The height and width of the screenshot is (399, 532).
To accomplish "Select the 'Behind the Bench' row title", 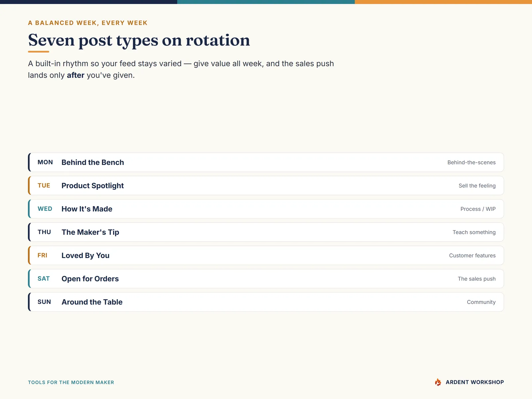I will pos(93,162).
